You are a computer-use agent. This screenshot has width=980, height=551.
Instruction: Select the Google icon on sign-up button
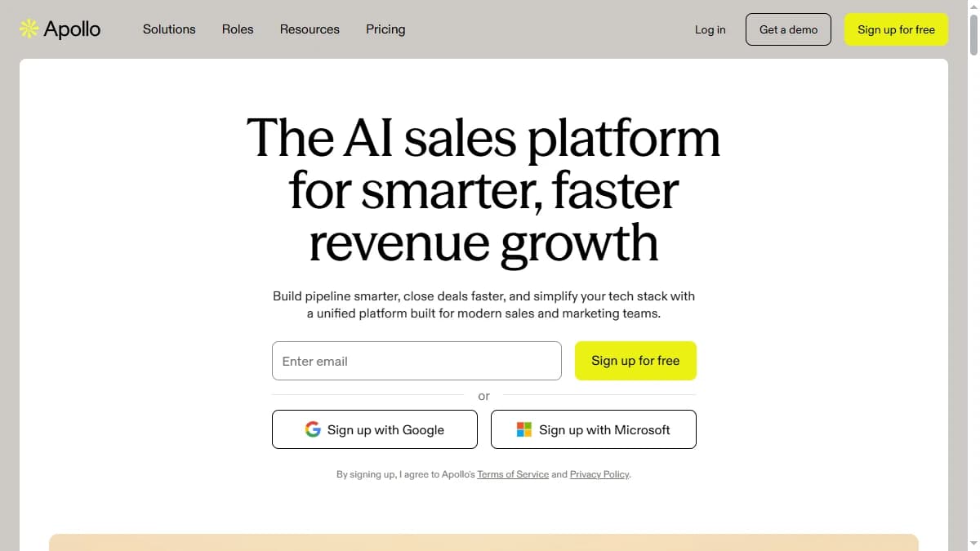click(313, 429)
